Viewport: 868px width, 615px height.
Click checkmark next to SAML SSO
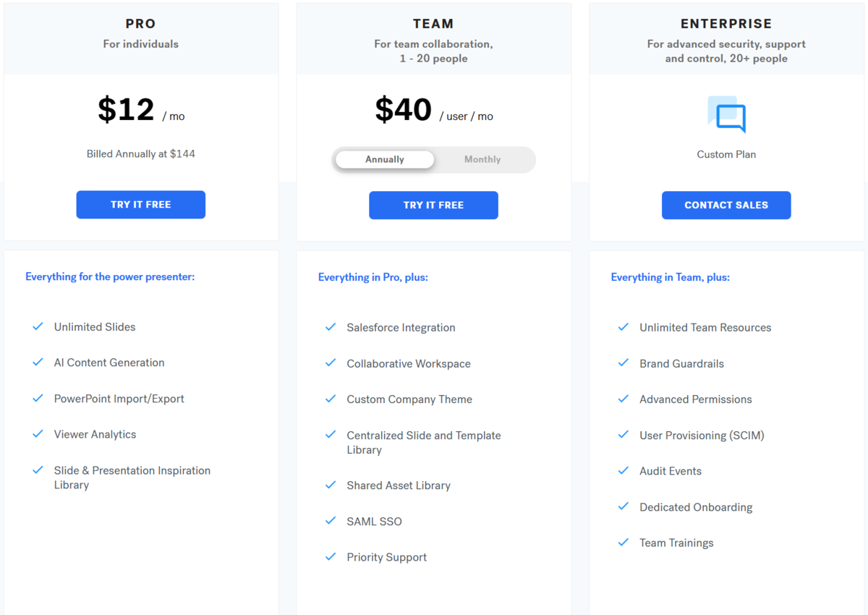[331, 521]
